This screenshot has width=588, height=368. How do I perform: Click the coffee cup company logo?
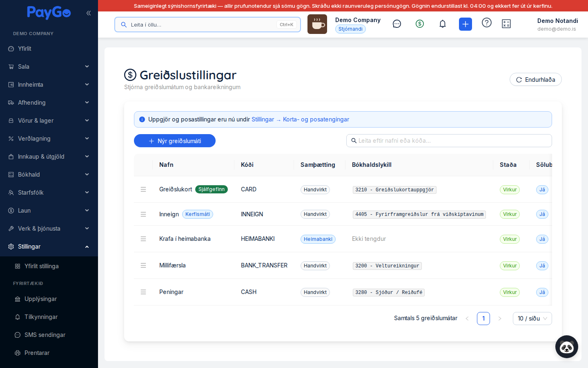[x=317, y=24]
